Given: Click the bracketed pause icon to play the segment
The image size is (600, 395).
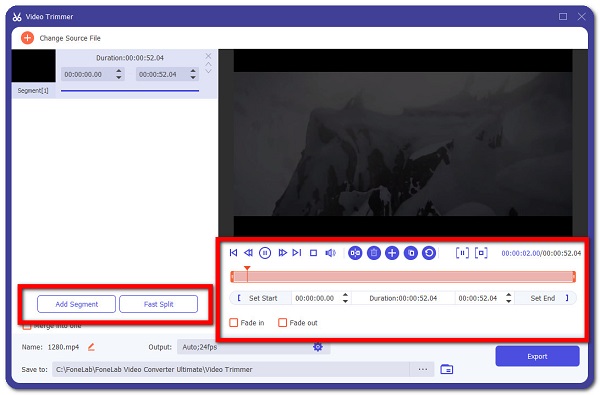Looking at the screenshot, I should (x=462, y=253).
